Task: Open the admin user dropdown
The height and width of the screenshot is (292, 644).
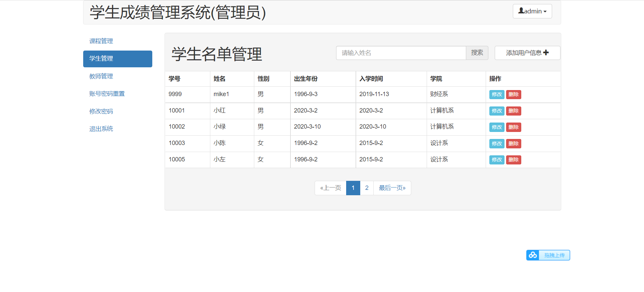Action: point(532,11)
